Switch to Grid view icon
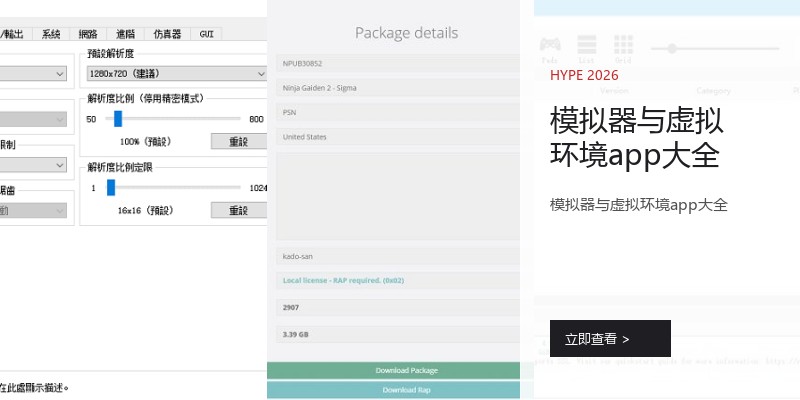Image resolution: width=800 pixels, height=400 pixels. pos(623,45)
